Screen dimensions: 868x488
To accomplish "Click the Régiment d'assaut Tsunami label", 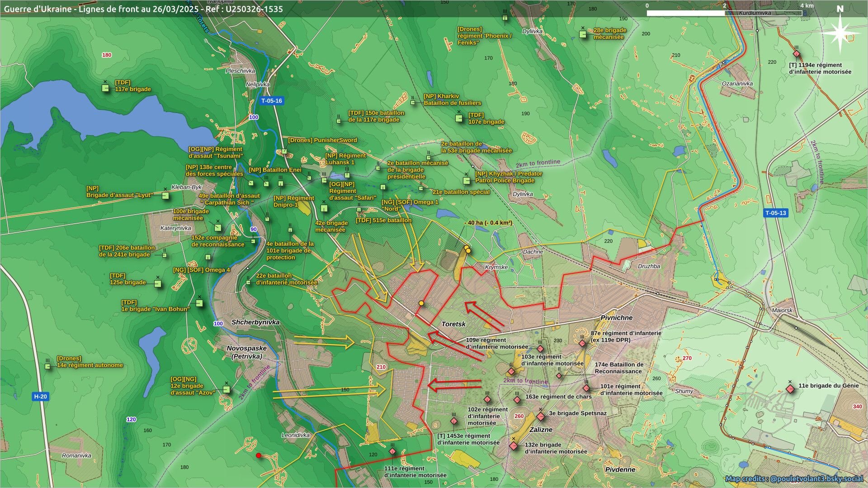I will click(216, 152).
